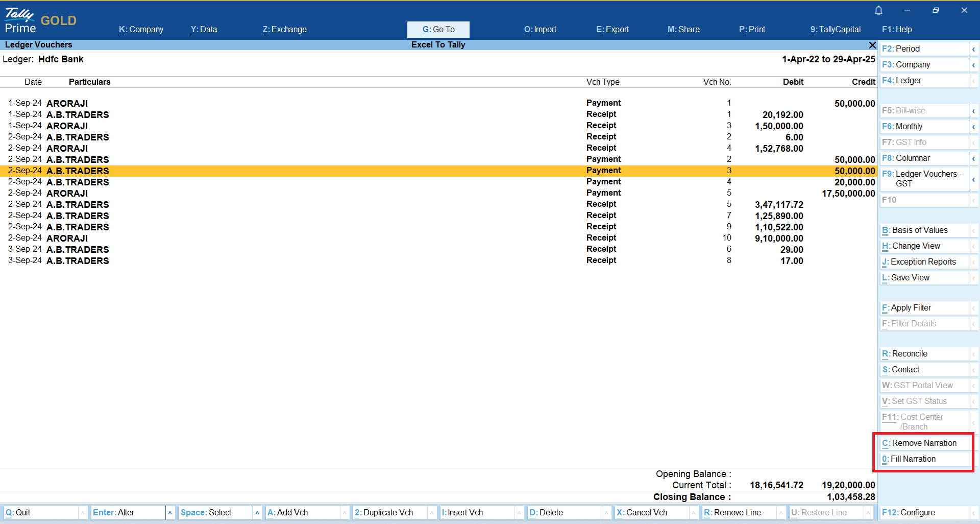This screenshot has width=980, height=524.
Task: Click F12 Configure button
Action: (x=924, y=513)
